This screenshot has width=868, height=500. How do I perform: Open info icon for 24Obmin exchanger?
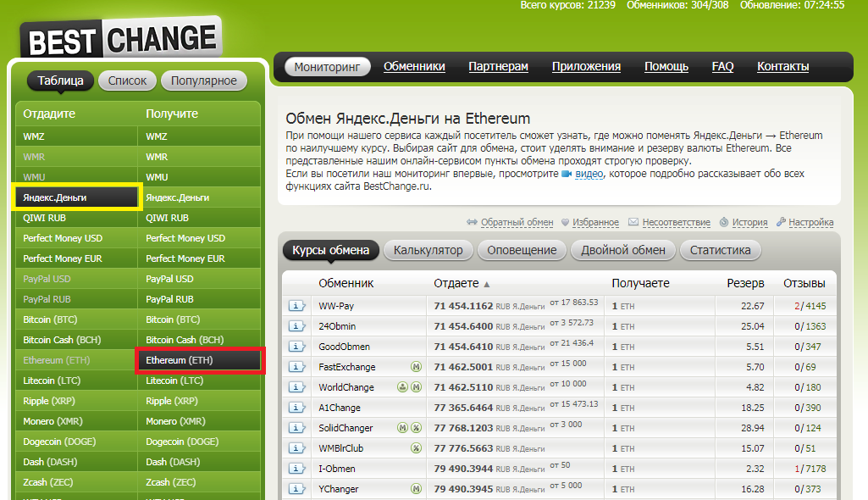[x=296, y=326]
